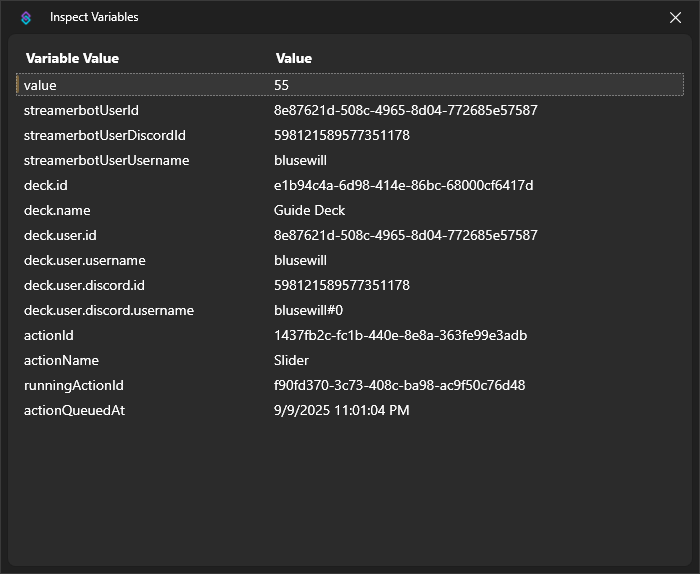Click the deck.user.discord.id variable name
Image resolution: width=700 pixels, height=574 pixels.
(x=84, y=285)
